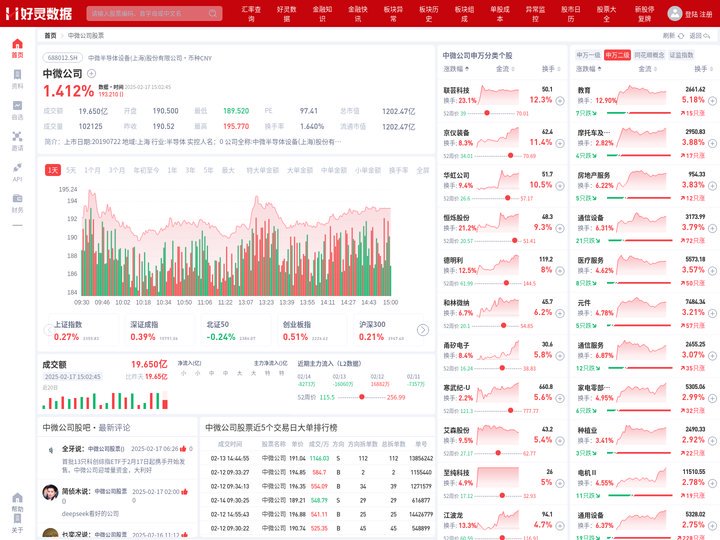Image resolution: width=720 pixels, height=540 pixels.
Task: Open the 资料 sidebar icon
Action: tap(17, 79)
